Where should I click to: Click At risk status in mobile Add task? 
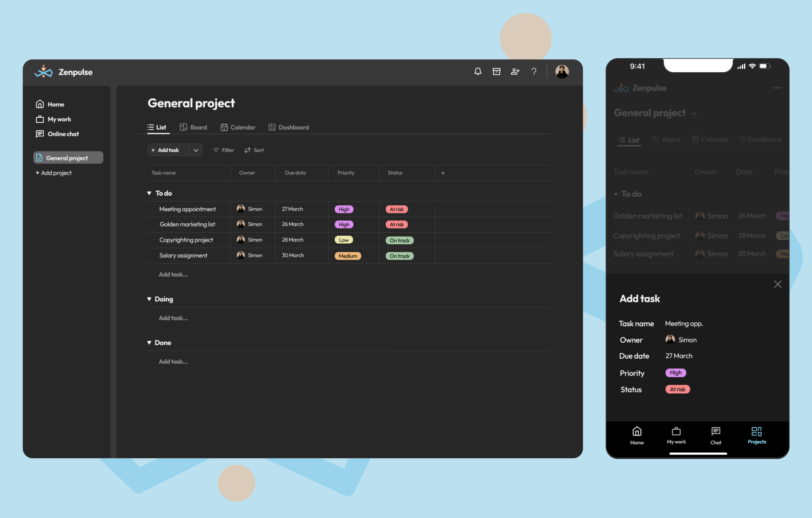pos(678,390)
